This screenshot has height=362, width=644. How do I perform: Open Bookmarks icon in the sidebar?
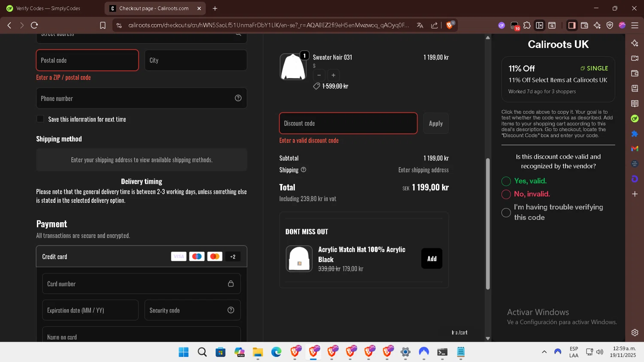[x=635, y=88]
